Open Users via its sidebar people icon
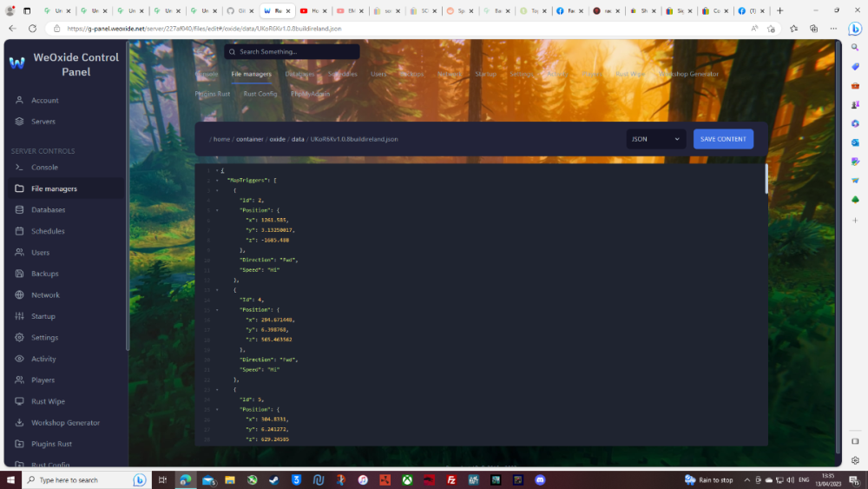The width and height of the screenshot is (868, 489). point(19,253)
